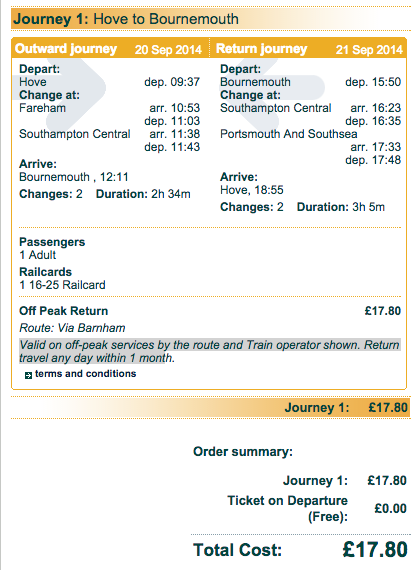
Task: Click the Total Cost £17.80 amount
Action: [375, 549]
